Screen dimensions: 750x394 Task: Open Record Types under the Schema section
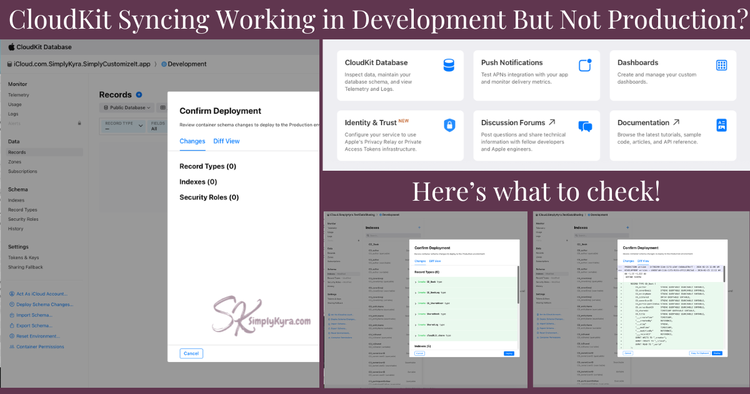click(22, 210)
